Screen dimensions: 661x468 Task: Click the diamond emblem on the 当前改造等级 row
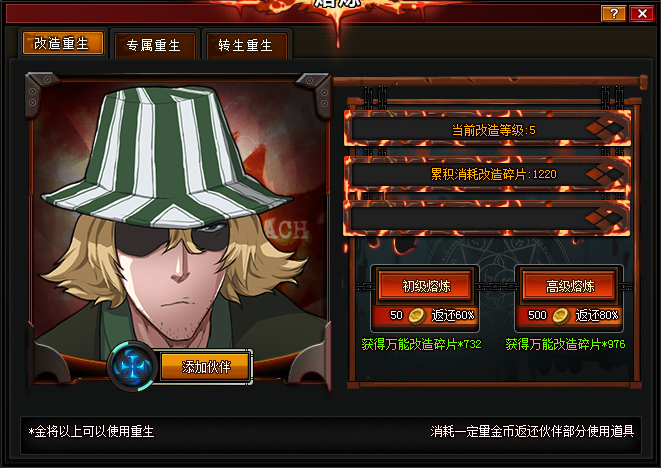point(605,129)
